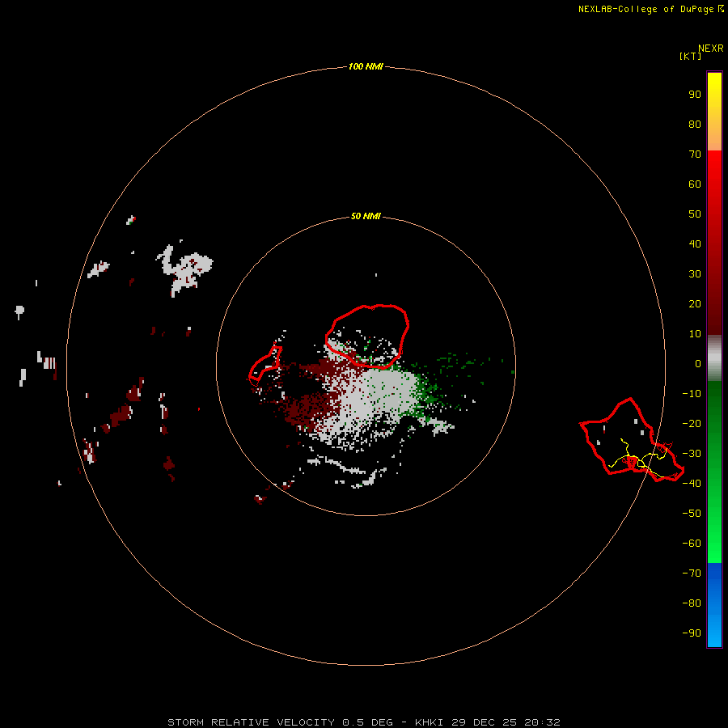Click the gray zero-velocity segment of the color bar
Viewport: 728px width, 728px height.
point(714,358)
